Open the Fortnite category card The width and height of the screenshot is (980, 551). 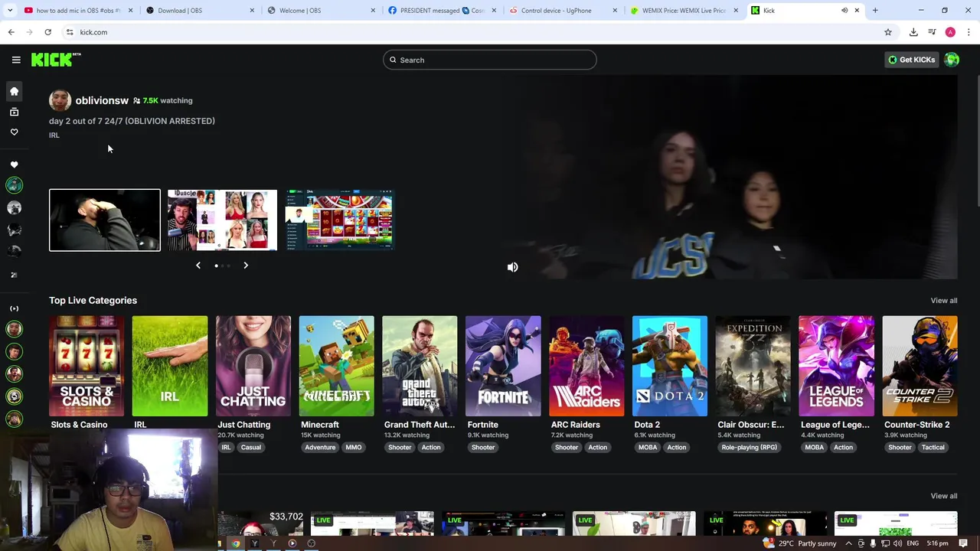pos(503,366)
